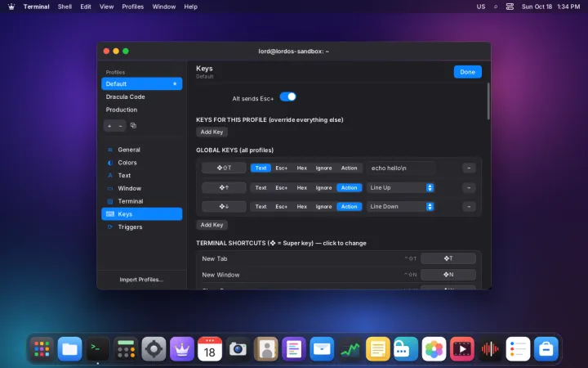Screen dimensions: 588x368
Task: Click the add profile plus icon
Action: (x=109, y=126)
